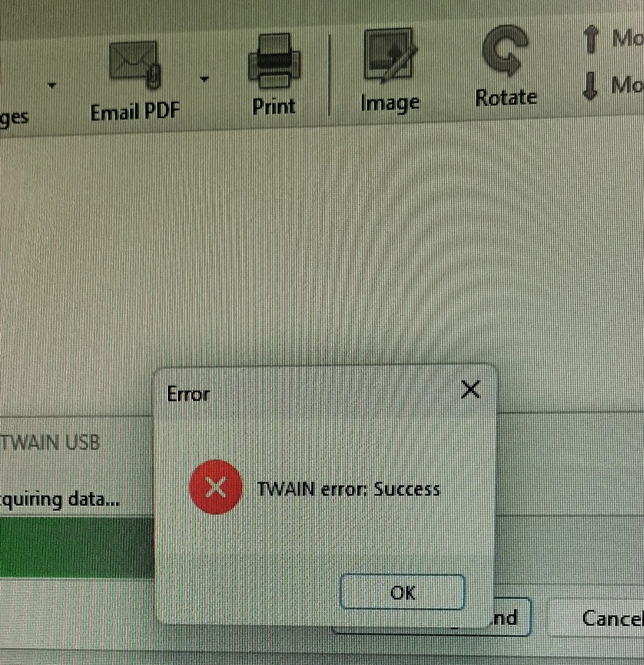Click OK in the Error dialog
This screenshot has height=665, width=644.
(402, 592)
